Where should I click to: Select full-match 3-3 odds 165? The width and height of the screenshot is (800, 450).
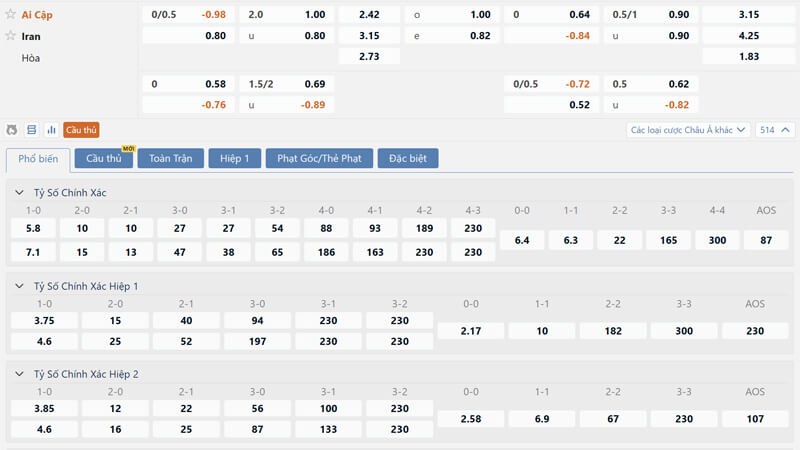(668, 240)
